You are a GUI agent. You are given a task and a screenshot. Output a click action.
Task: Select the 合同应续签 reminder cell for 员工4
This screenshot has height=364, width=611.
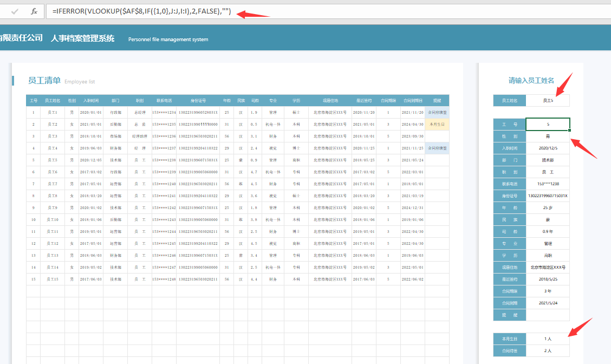[437, 148]
